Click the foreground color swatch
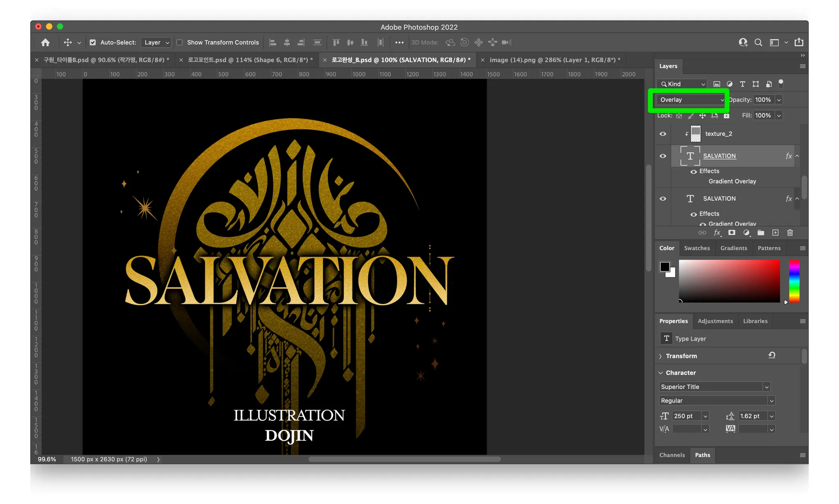 (664, 267)
